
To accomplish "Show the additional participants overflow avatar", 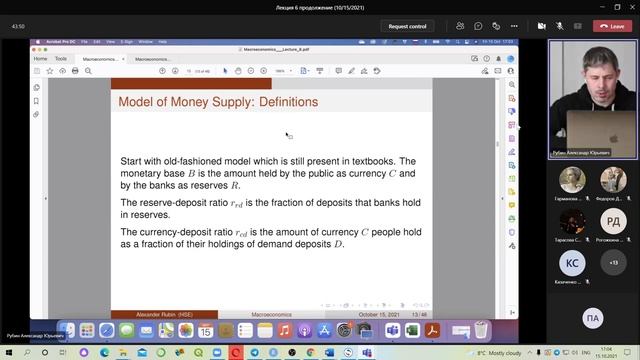I will coord(613,263).
